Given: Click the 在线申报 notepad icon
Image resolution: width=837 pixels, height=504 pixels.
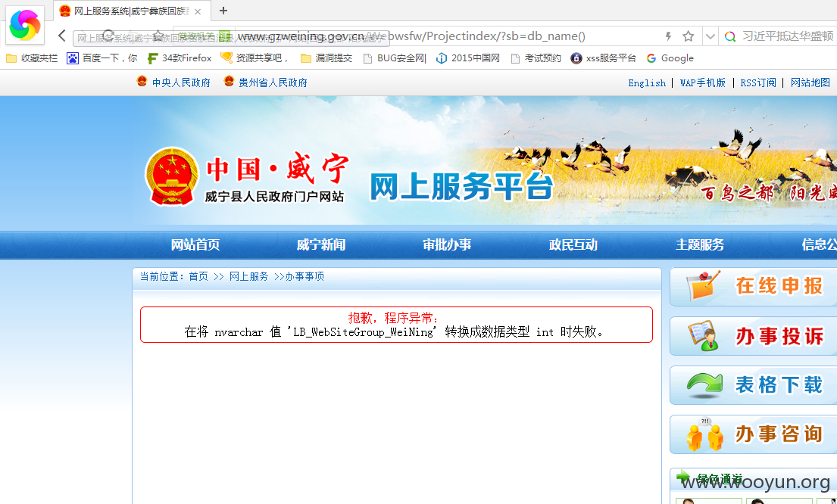Looking at the screenshot, I should coord(704,286).
